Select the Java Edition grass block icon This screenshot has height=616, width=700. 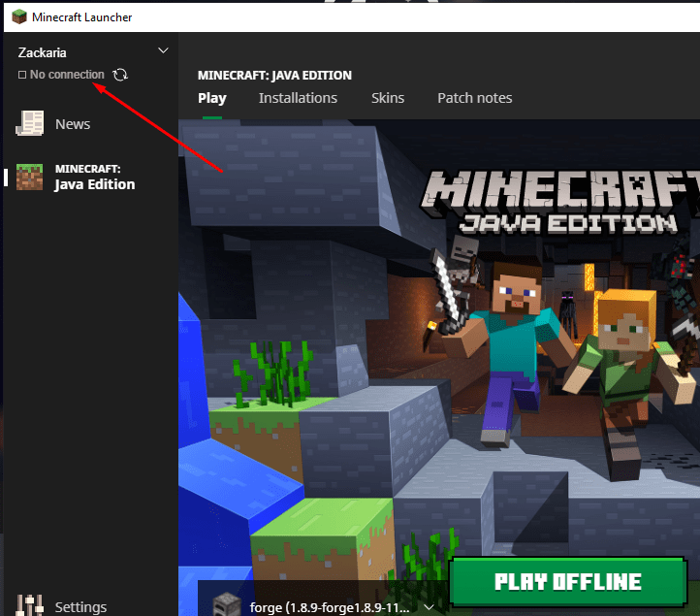point(29,177)
